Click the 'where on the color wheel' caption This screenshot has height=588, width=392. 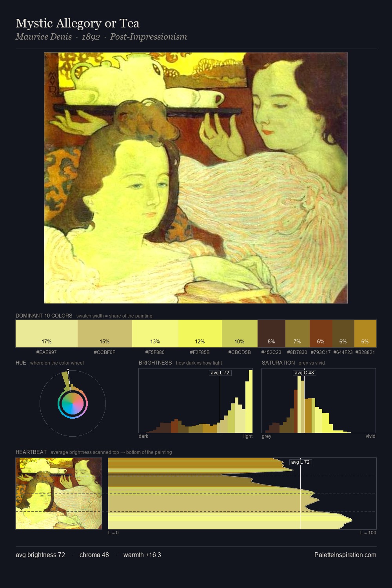point(57,363)
